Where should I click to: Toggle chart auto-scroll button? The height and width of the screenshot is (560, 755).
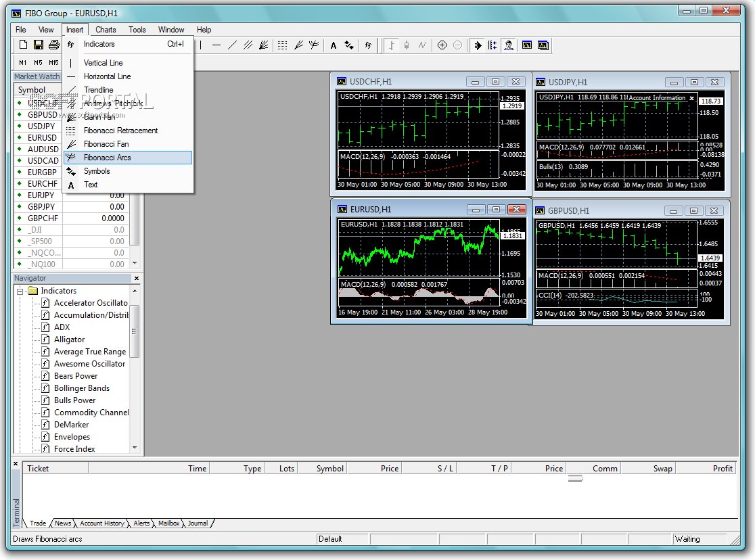(x=477, y=45)
